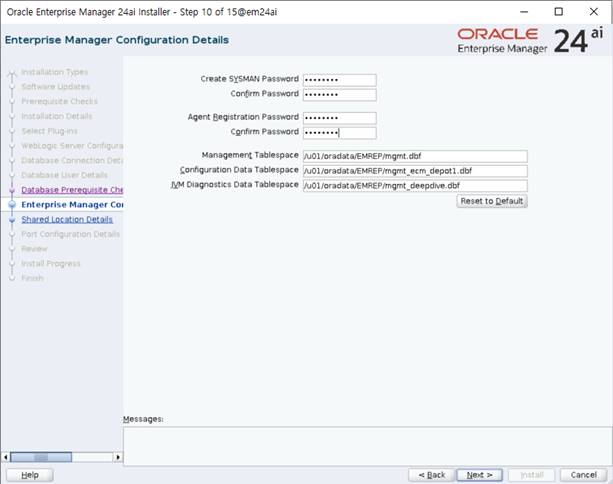
Task: Click the Select Plug-ins step label
Action: [49, 131]
